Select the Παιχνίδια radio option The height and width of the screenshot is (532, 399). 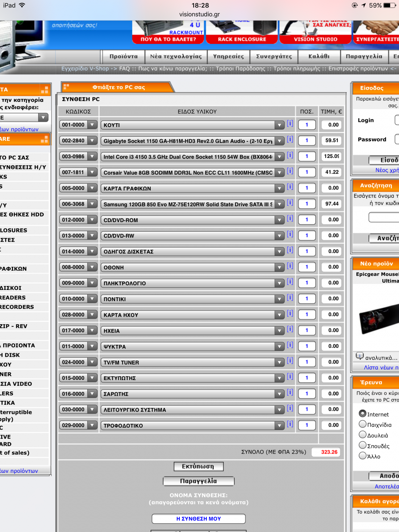click(362, 424)
